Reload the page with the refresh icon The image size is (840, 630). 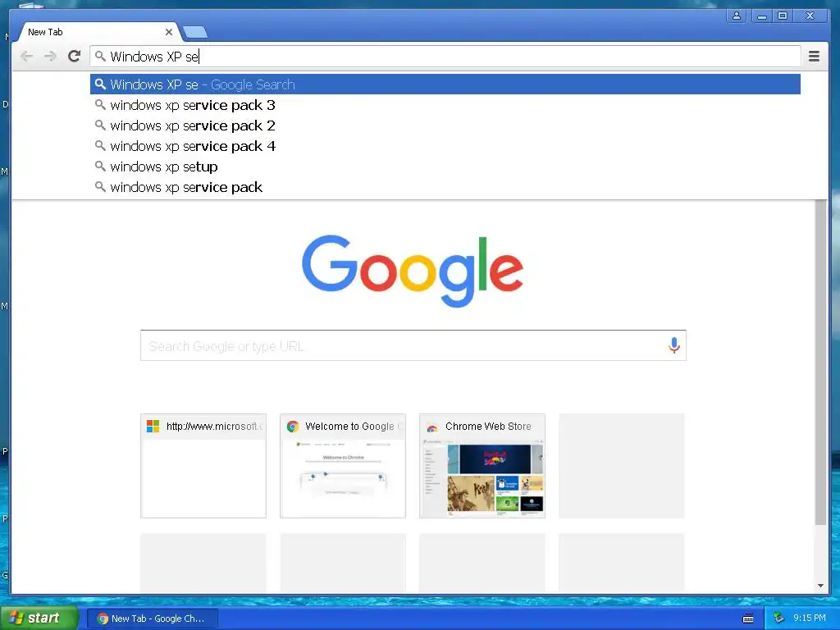coord(75,56)
